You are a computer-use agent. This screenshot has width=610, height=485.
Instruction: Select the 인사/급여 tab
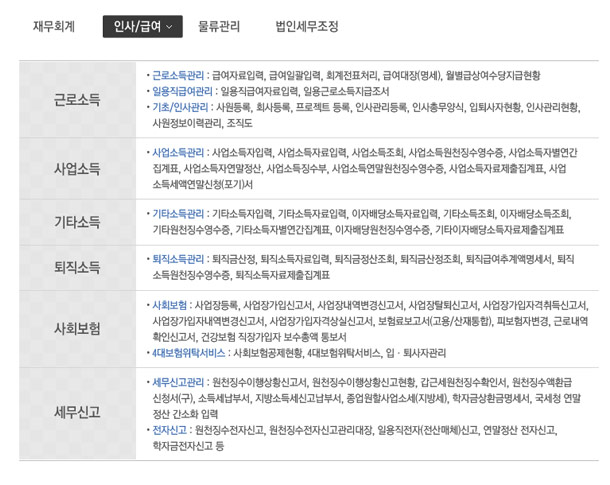coord(142,26)
